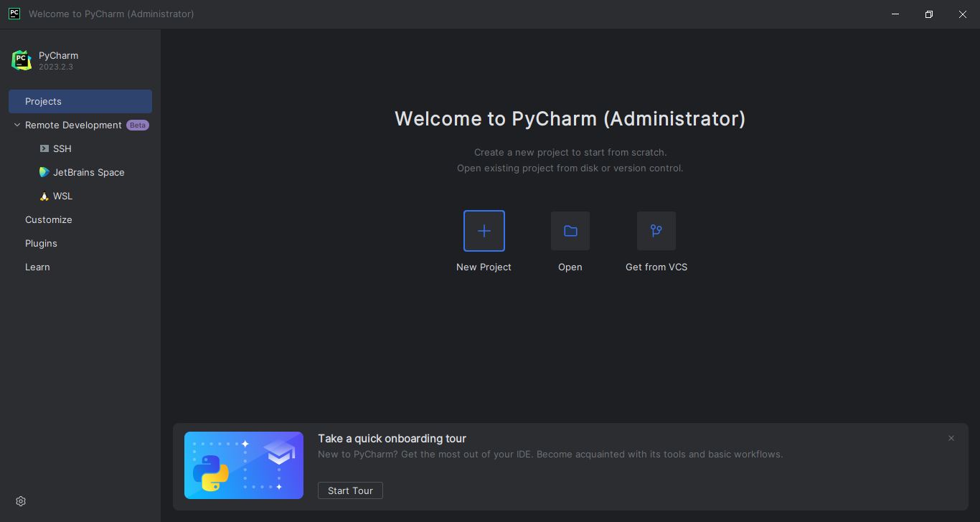Click the Get from VCS branch icon
This screenshot has width=980, height=522.
tap(656, 231)
